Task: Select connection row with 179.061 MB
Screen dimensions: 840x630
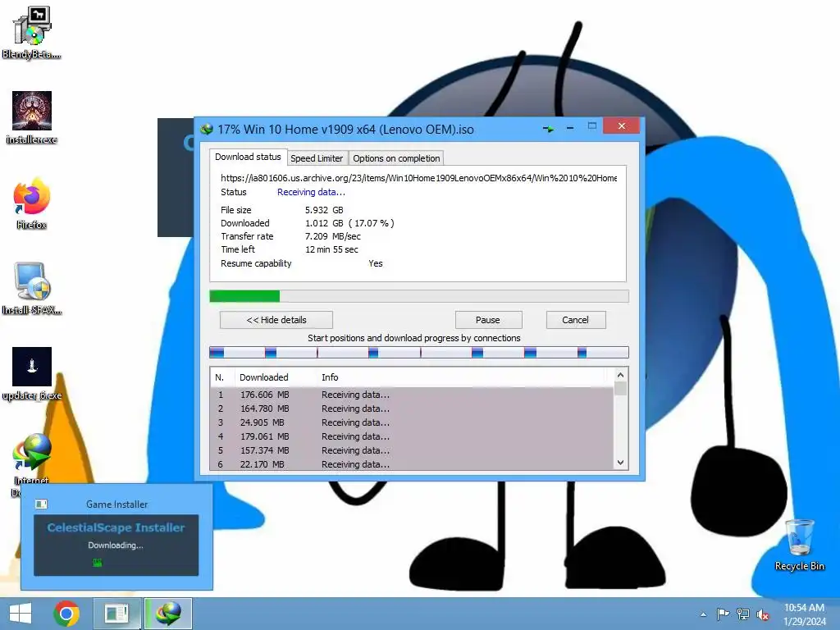Action: (412, 436)
